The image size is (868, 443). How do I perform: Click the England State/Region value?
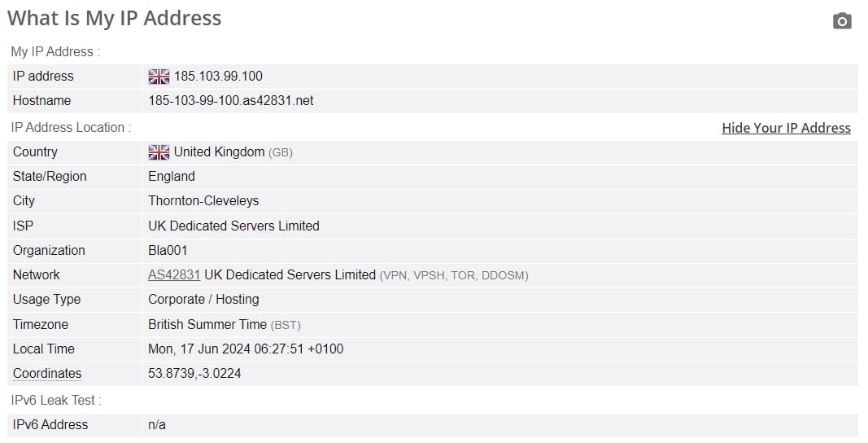click(x=172, y=177)
